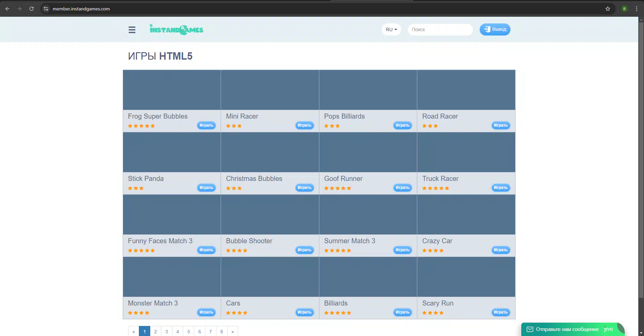This screenshot has width=644, height=336.
Task: Play Monster Match 3 via Играть
Action: (x=206, y=312)
